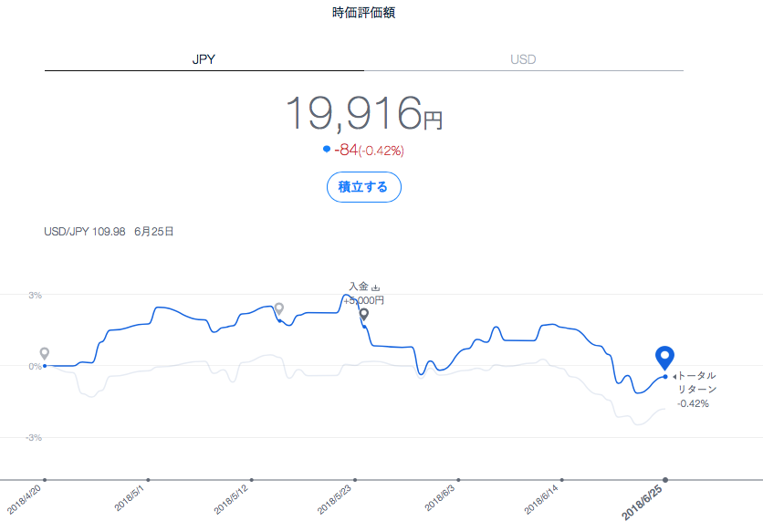Switch to the JPY tab
This screenshot has width=763, height=532.
click(204, 59)
